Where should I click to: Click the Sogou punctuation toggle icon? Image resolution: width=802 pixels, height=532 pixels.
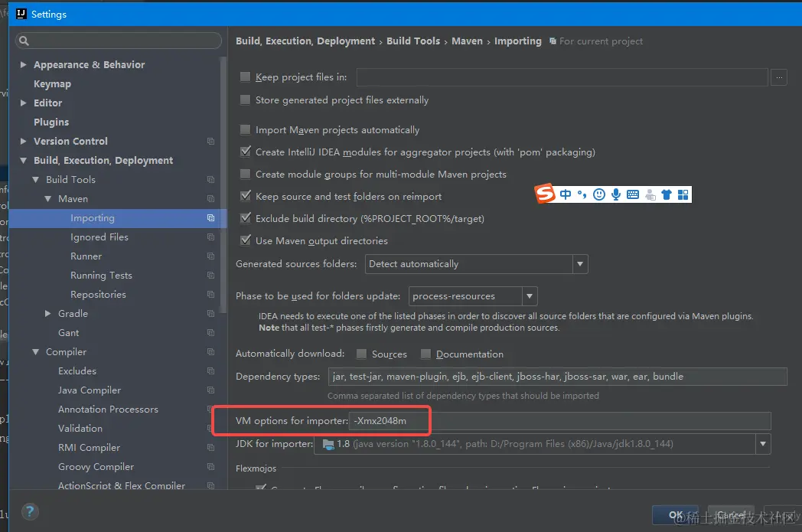[582, 194]
